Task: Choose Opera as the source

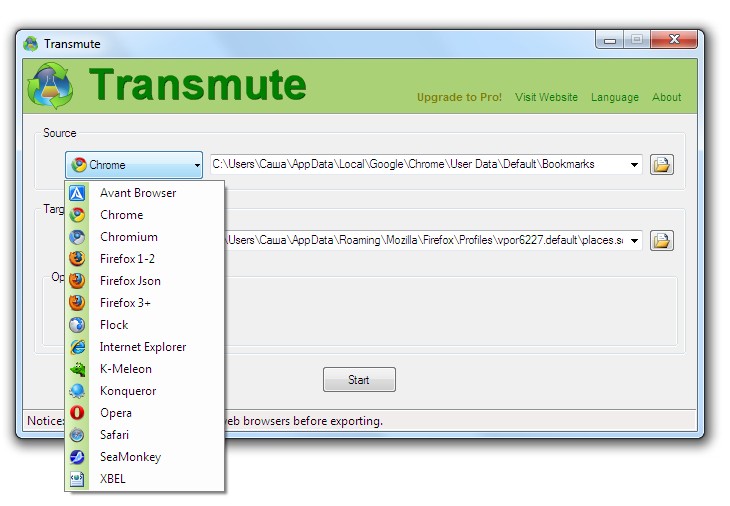Action: pos(144,412)
